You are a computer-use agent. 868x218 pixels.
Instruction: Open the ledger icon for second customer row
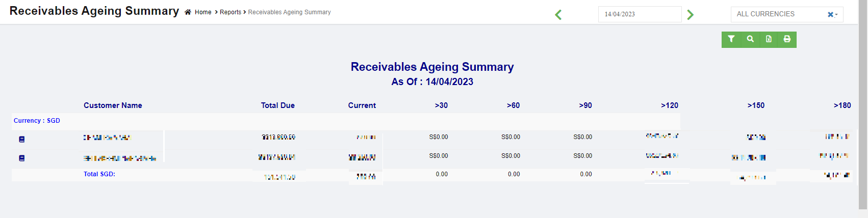(x=22, y=158)
